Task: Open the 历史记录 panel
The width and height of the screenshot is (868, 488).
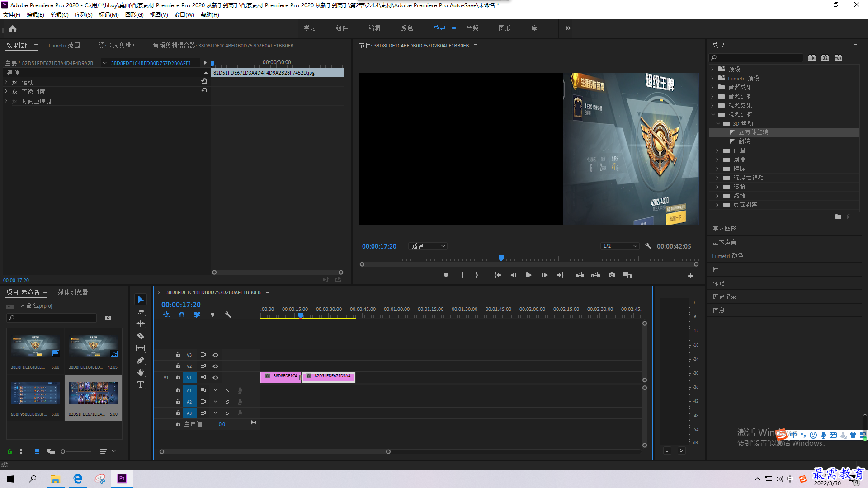Action: 724,296
